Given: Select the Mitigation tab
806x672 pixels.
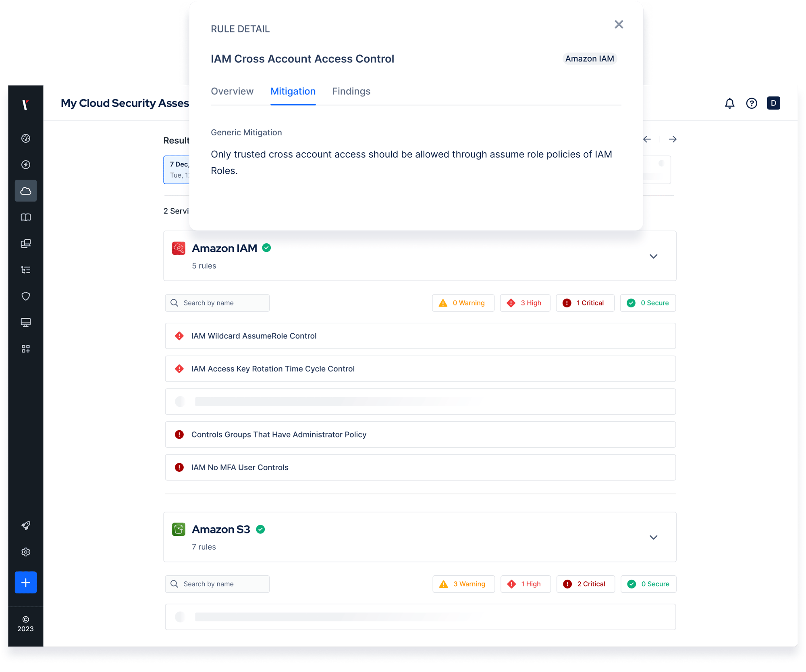Looking at the screenshot, I should [293, 91].
